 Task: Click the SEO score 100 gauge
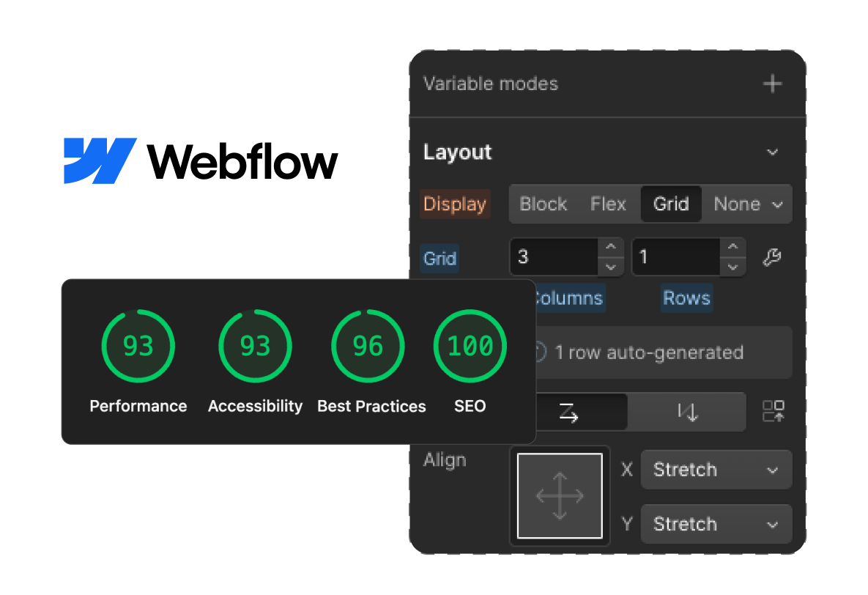coord(470,346)
